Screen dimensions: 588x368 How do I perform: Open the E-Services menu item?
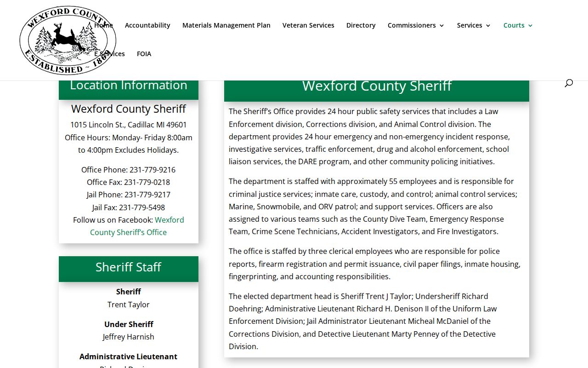coord(109,54)
